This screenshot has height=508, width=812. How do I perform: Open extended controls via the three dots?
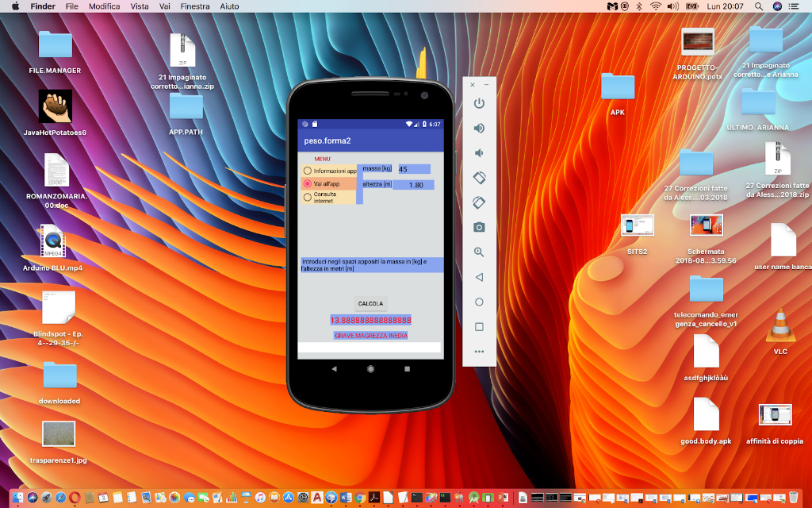point(479,352)
